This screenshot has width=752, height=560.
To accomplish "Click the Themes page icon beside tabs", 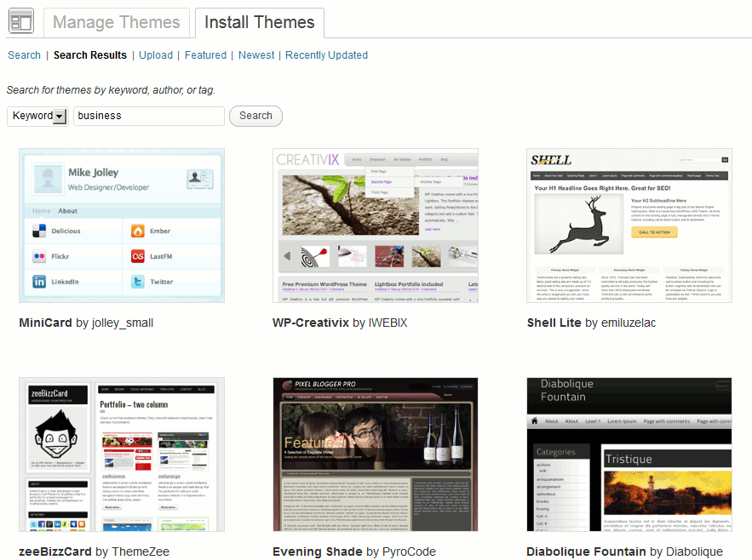I will click(21, 21).
